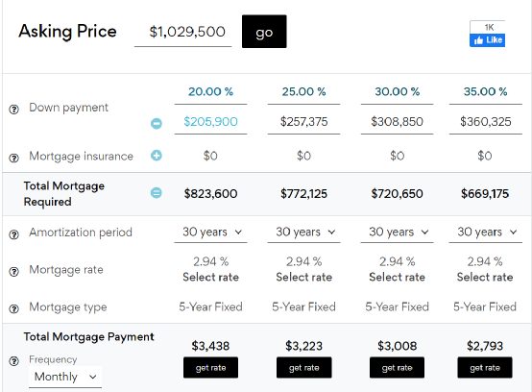
Task: Open amortization dropdown under 20.00% column
Action: (x=210, y=233)
